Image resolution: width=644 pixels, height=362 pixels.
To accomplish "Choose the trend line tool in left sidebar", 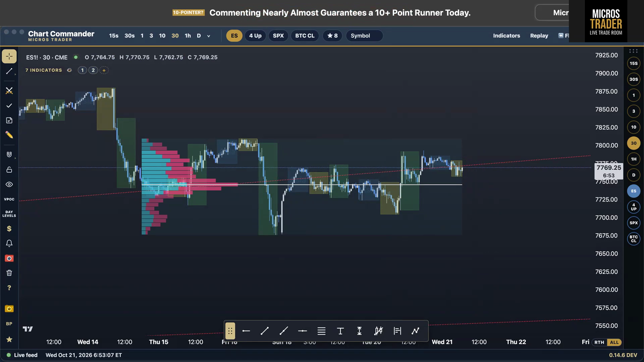I will point(9,72).
